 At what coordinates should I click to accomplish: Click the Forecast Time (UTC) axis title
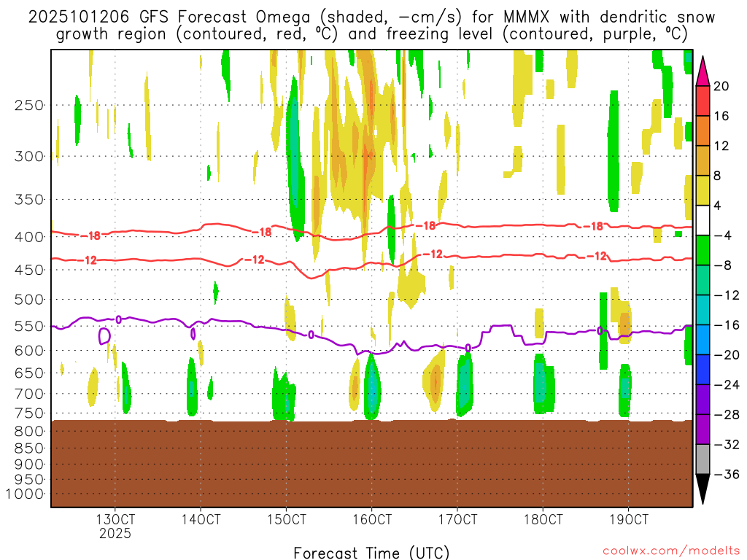[371, 553]
